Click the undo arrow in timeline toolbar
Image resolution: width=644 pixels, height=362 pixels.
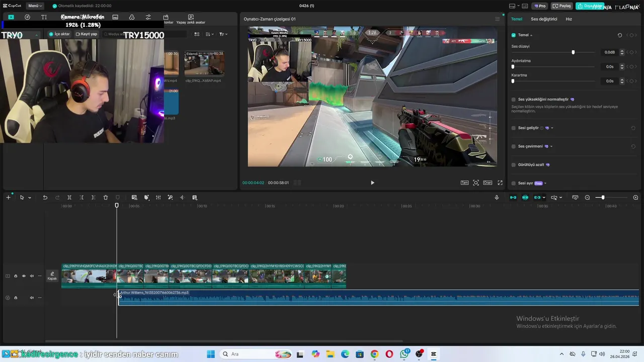tap(45, 198)
